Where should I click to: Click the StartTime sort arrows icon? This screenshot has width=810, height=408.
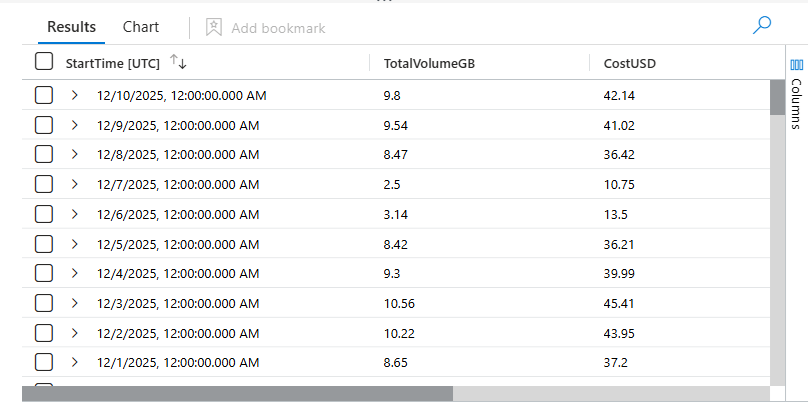(x=179, y=63)
